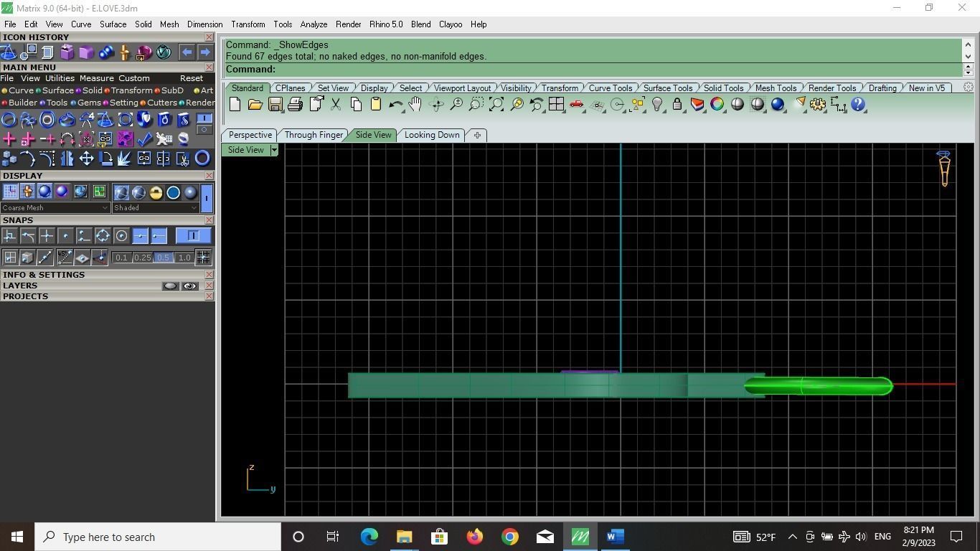
Task: Go forward in Icon History with right arrow
Action: point(205,52)
